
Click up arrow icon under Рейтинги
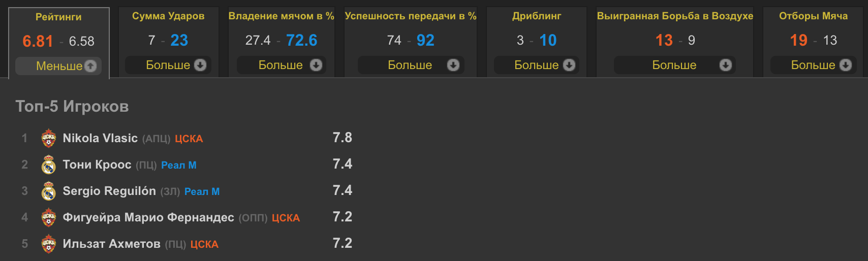(90, 66)
